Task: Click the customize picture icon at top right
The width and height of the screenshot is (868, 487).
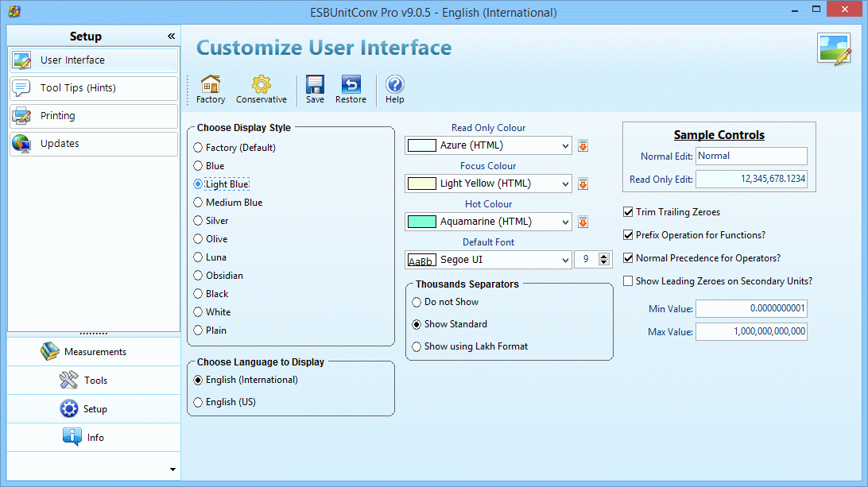Action: pyautogui.click(x=835, y=49)
